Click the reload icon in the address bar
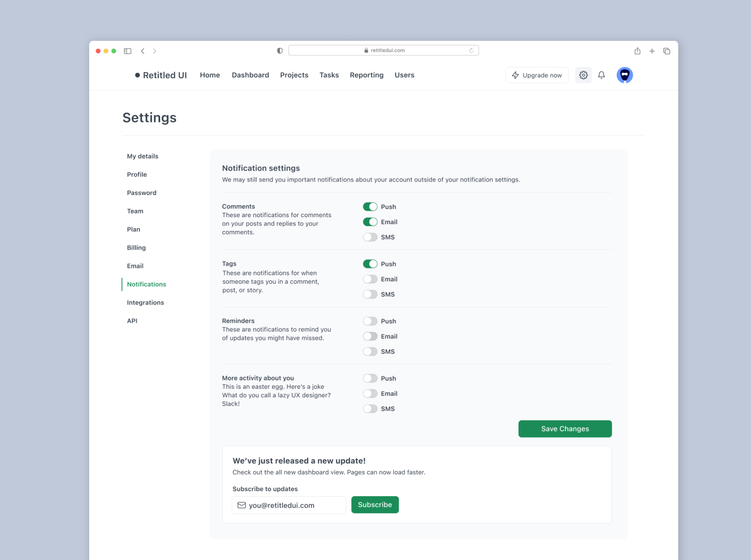 (x=471, y=50)
